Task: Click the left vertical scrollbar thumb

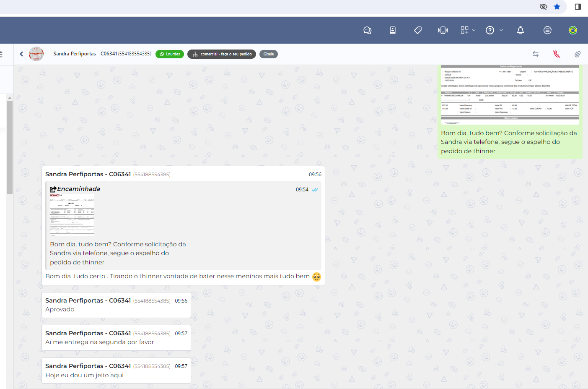Action: pos(10,147)
